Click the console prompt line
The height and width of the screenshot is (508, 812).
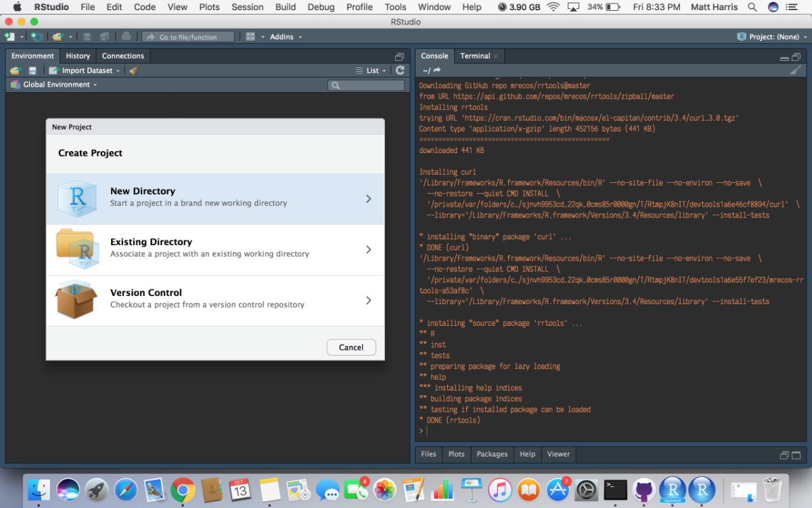pyautogui.click(x=609, y=431)
